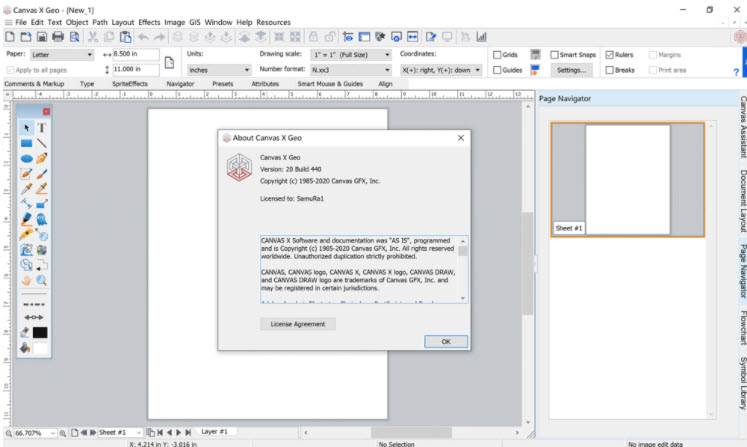Open the dash style selector in toolbox

coord(34,304)
